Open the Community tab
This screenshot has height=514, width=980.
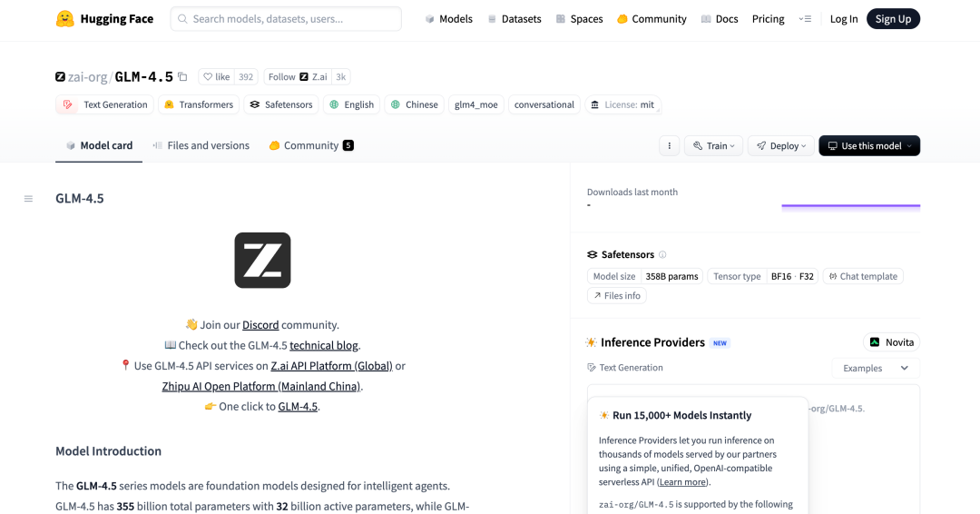pos(310,145)
